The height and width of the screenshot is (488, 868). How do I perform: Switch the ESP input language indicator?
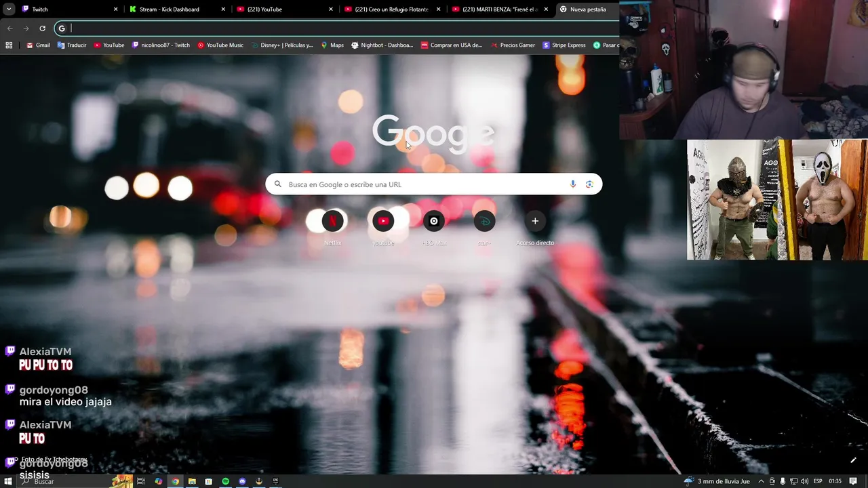pyautogui.click(x=818, y=481)
